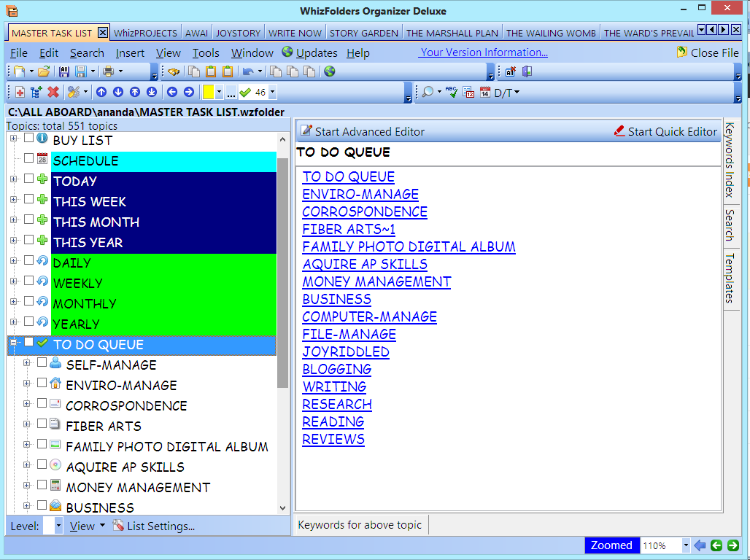Image resolution: width=750 pixels, height=560 pixels.
Task: Select the spell check ABC icon
Action: tap(451, 92)
